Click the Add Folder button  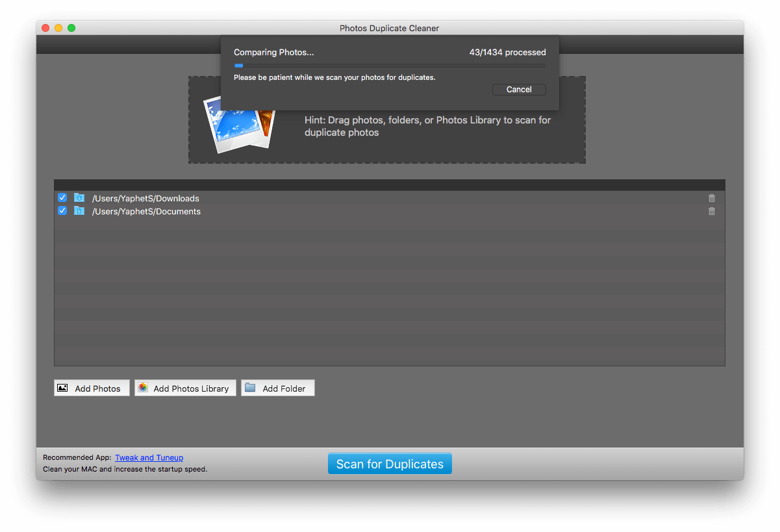tap(277, 387)
